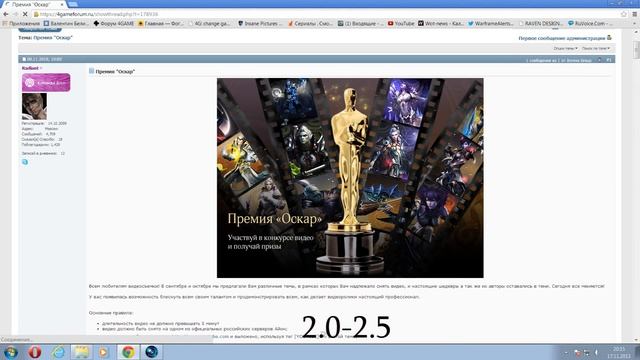Image resolution: width=640 pixels, height=360 pixels.
Task: Bookmark this page with the star icon
Action: tap(624, 14)
